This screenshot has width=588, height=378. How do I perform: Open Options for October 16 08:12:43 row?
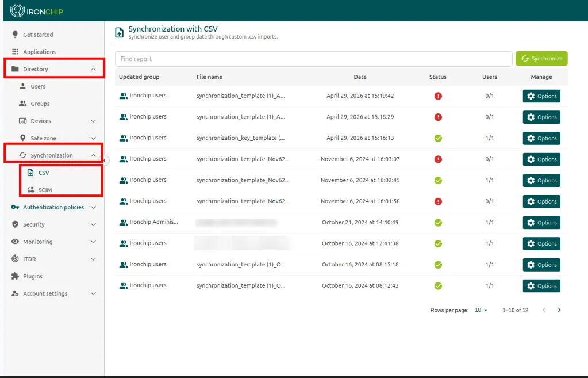coord(541,286)
